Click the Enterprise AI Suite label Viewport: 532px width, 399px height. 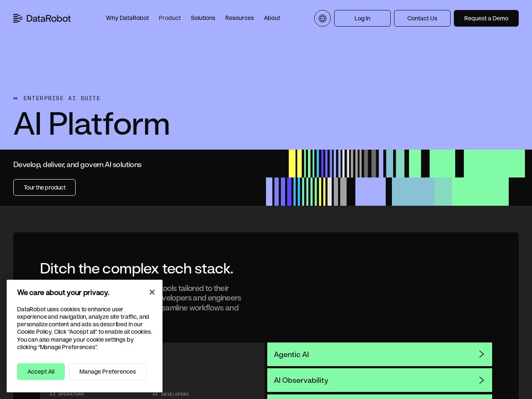point(62,98)
